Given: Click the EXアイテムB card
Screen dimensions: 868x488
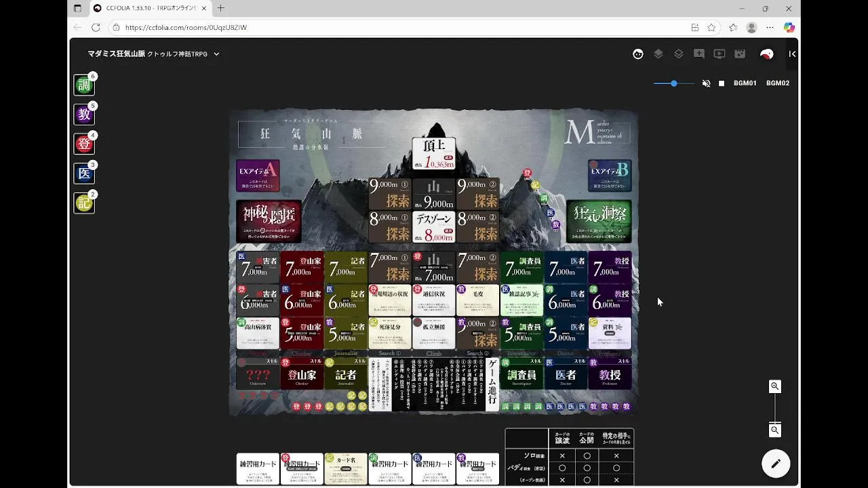Looking at the screenshot, I should point(610,176).
